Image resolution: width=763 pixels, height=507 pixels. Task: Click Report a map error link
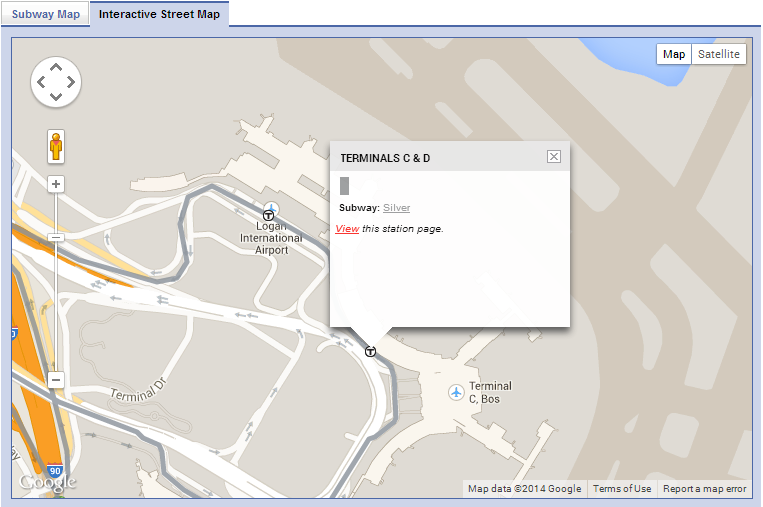tap(705, 489)
